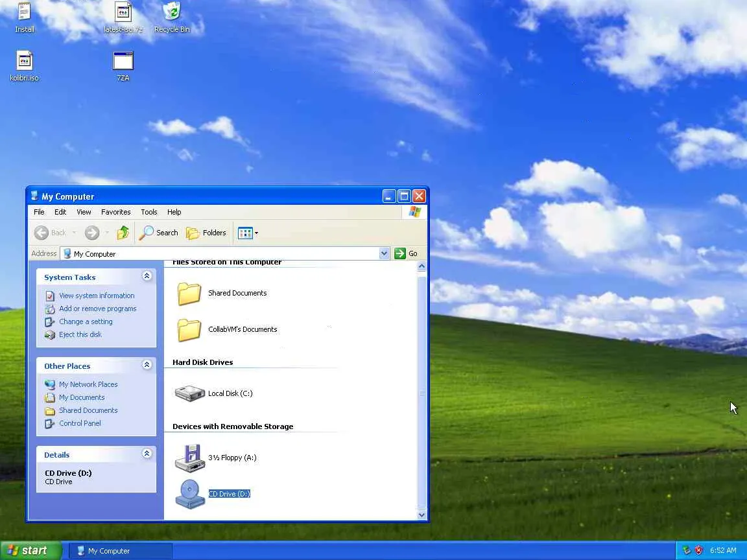Click Eject this disk link
The image size is (747, 560).
point(80,334)
